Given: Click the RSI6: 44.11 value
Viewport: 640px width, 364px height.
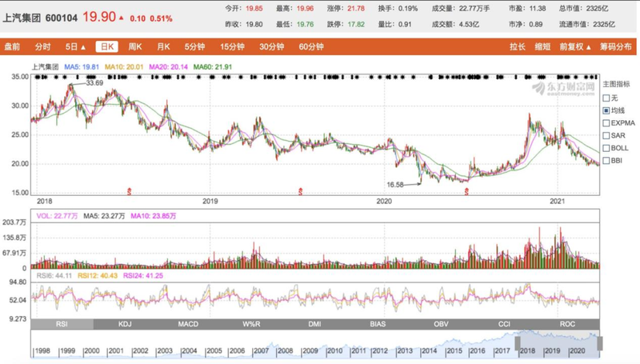Looking at the screenshot, I should click(x=54, y=276).
